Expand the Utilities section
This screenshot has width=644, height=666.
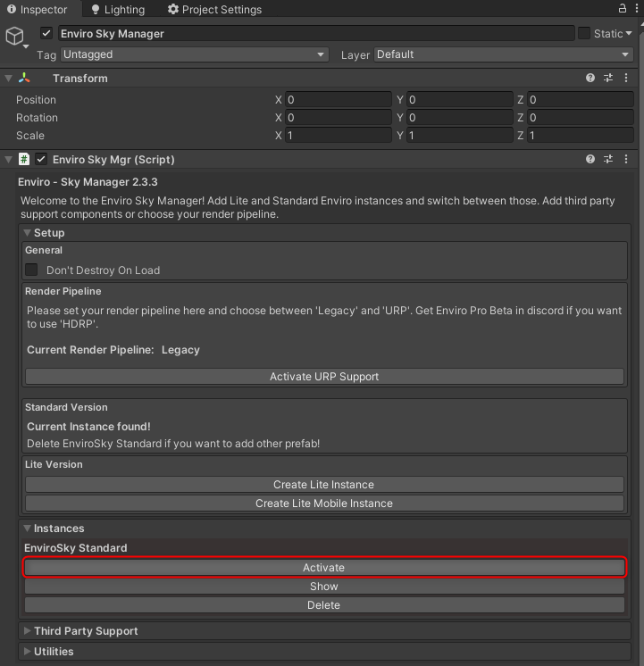coord(53,652)
